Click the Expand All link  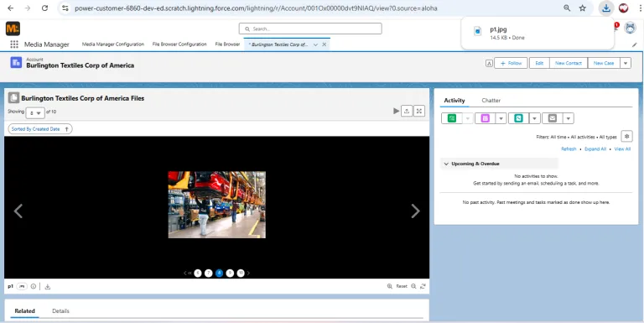[595, 149]
